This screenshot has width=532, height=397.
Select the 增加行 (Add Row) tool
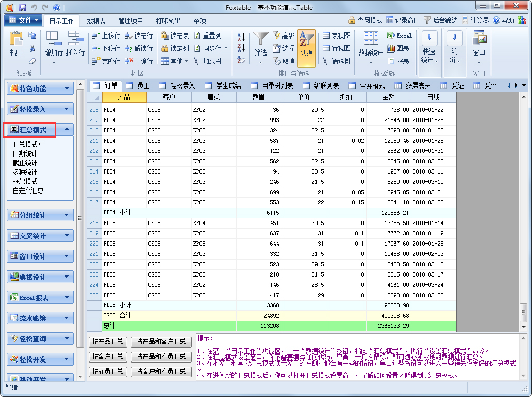coord(53,45)
